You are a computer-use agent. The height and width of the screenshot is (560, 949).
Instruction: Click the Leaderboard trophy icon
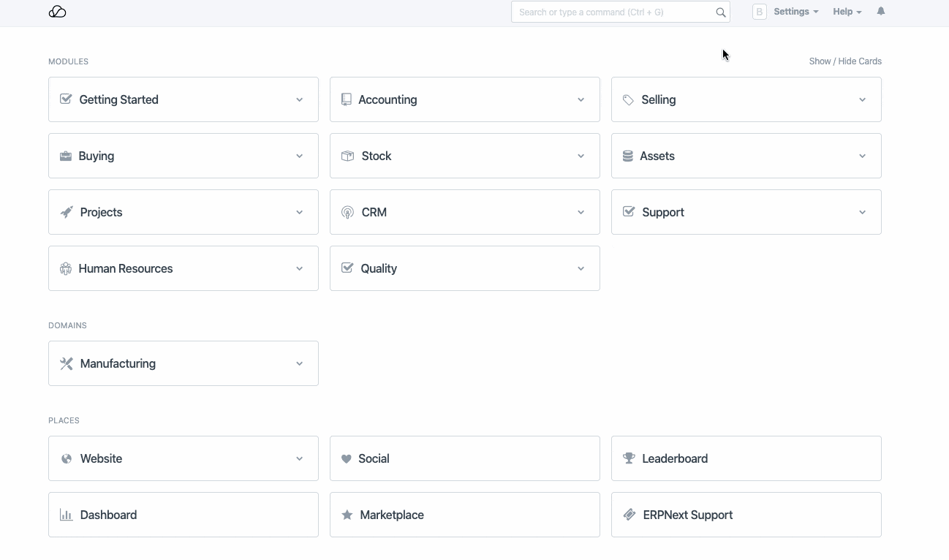(629, 459)
